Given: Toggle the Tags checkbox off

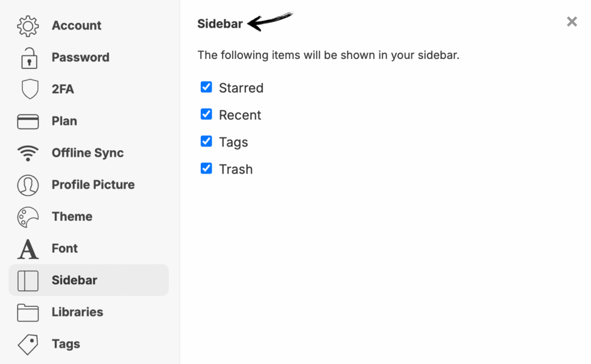Looking at the screenshot, I should click(x=207, y=141).
